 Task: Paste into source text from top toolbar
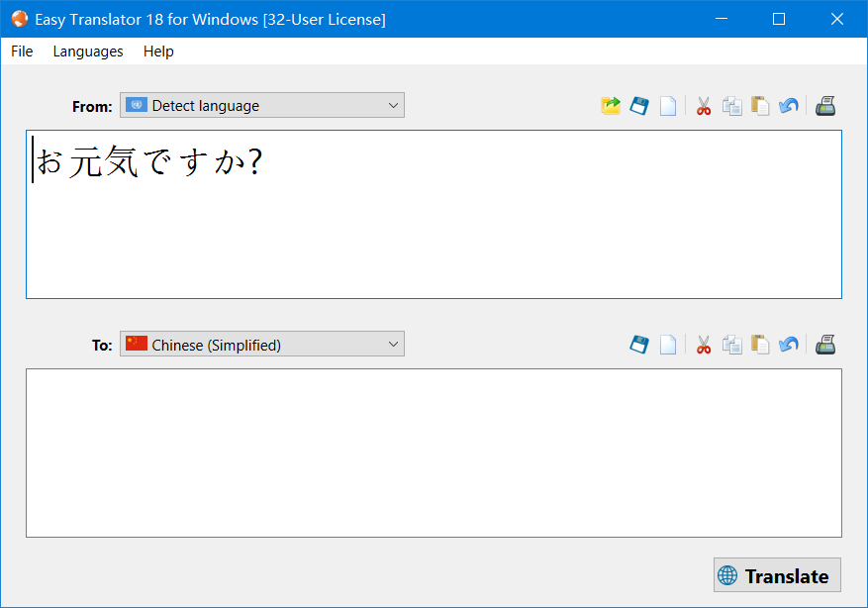[760, 106]
